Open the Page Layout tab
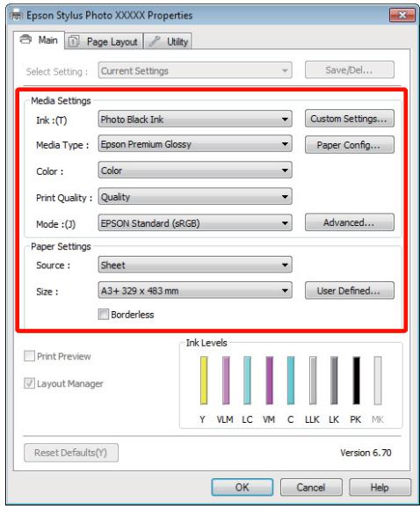This screenshot has height=509, width=420. [x=104, y=41]
